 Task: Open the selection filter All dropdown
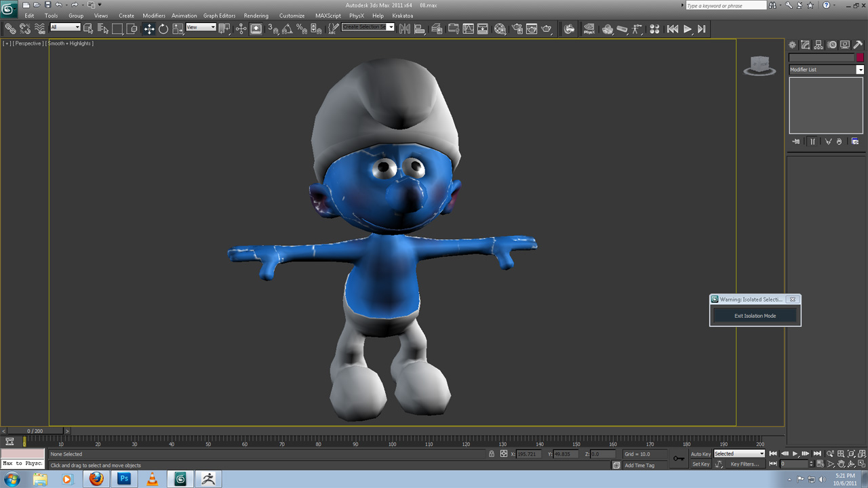(x=65, y=27)
